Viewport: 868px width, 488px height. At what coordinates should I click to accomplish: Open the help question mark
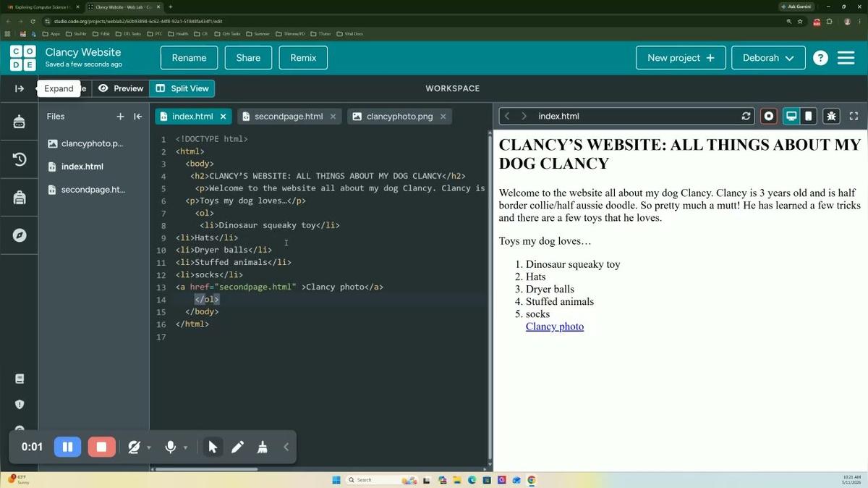pyautogui.click(x=820, y=58)
